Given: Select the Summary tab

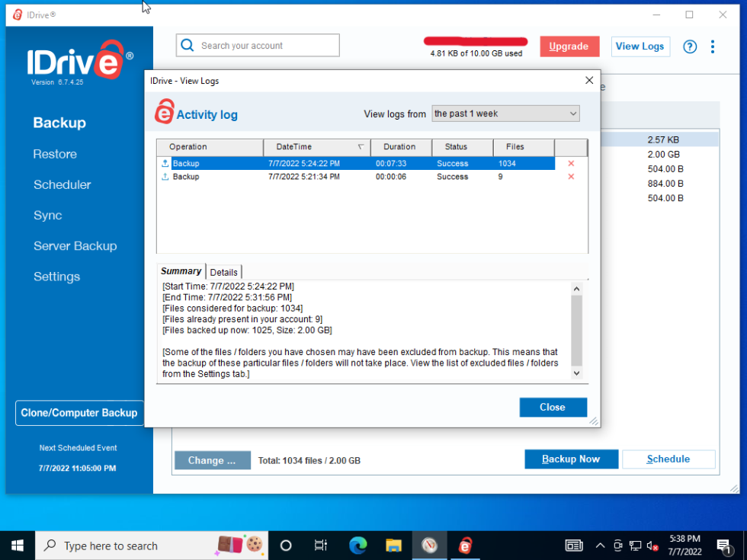Looking at the screenshot, I should click(181, 271).
